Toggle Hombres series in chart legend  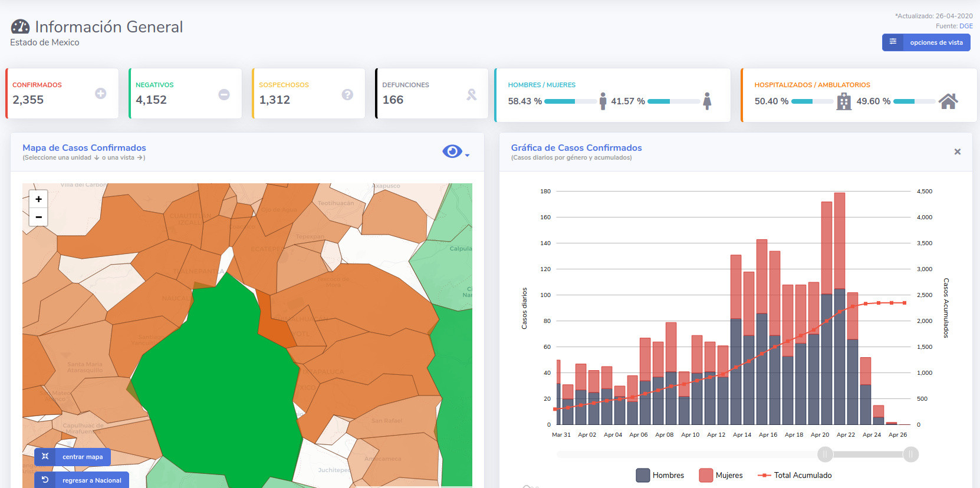click(660, 475)
